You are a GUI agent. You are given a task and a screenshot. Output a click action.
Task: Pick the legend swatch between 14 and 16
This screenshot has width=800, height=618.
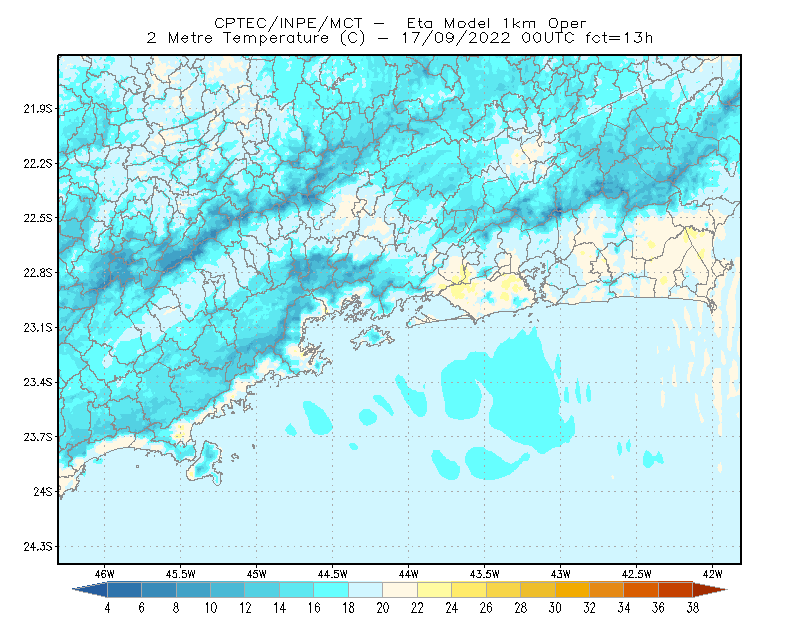(x=297, y=590)
